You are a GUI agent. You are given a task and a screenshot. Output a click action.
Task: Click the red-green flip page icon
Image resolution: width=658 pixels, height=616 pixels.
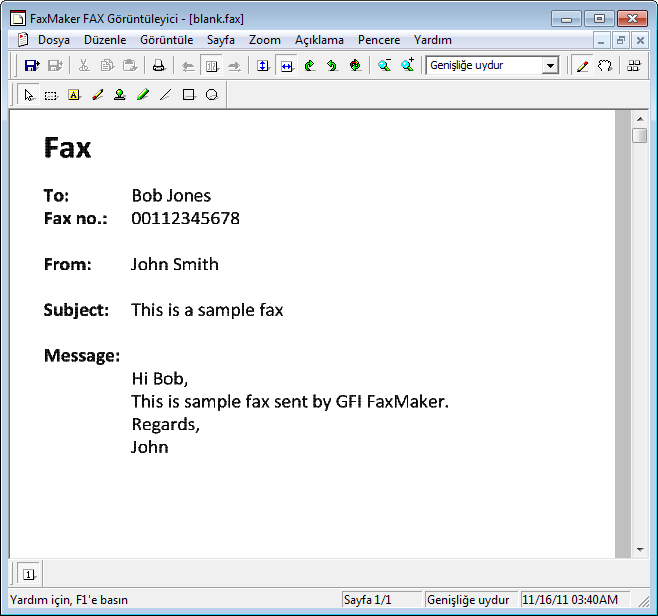tap(355, 65)
